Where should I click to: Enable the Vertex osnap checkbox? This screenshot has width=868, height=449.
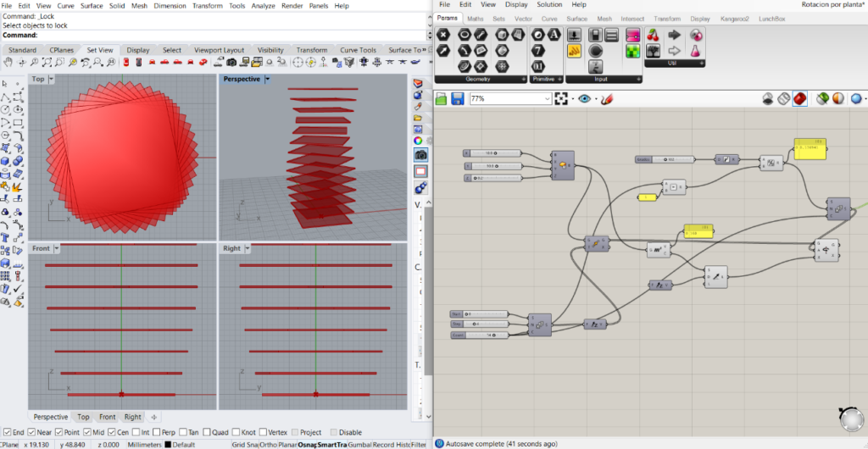click(263, 432)
